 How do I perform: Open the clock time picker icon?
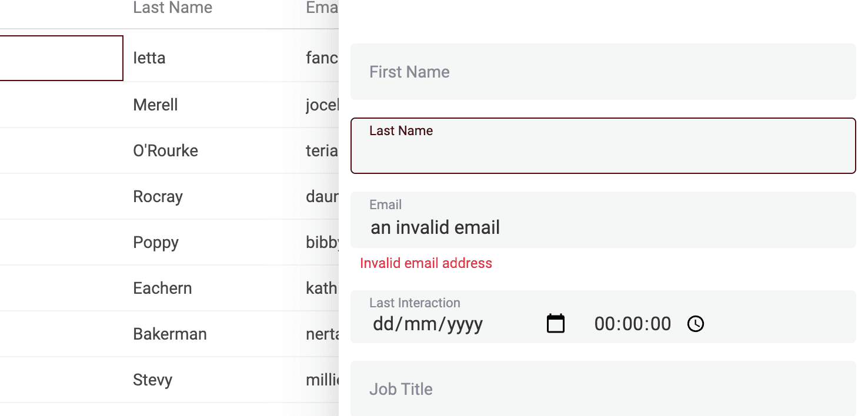click(696, 324)
